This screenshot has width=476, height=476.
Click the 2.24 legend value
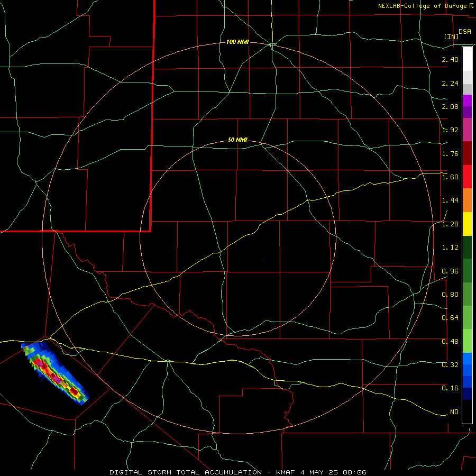[x=450, y=83]
